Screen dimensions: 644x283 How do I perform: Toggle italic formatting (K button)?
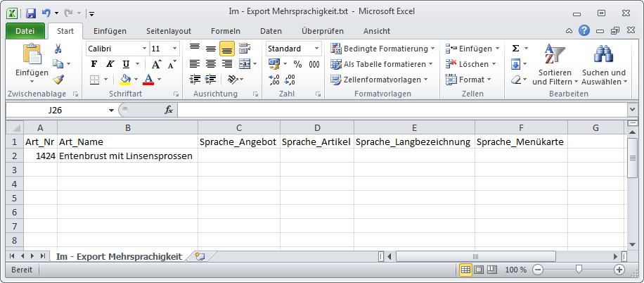coord(110,64)
